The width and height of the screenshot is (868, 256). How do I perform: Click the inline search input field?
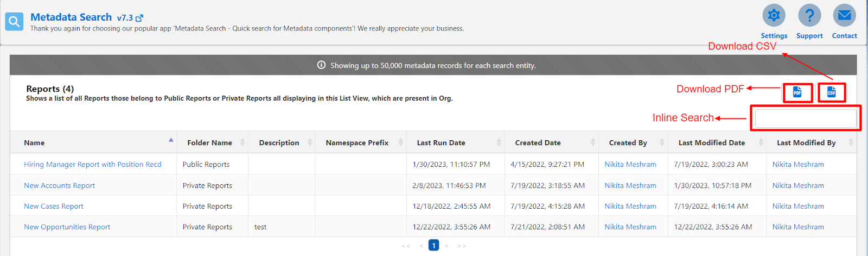pos(805,118)
